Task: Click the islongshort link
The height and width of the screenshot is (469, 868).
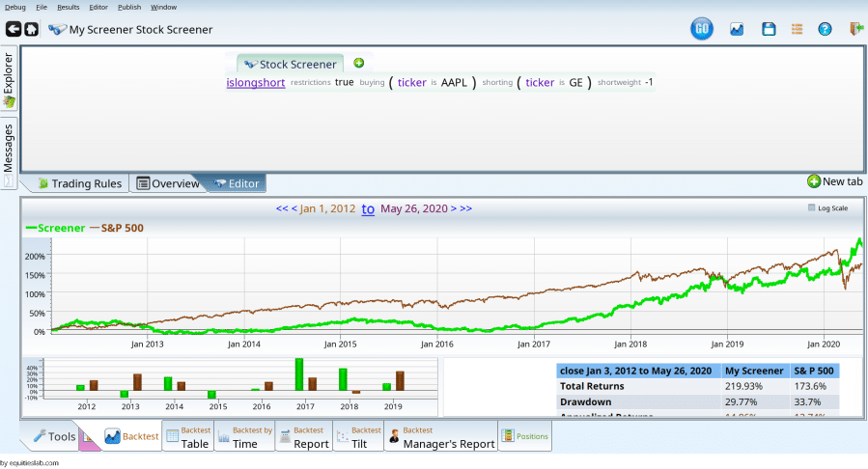Action: (x=256, y=82)
